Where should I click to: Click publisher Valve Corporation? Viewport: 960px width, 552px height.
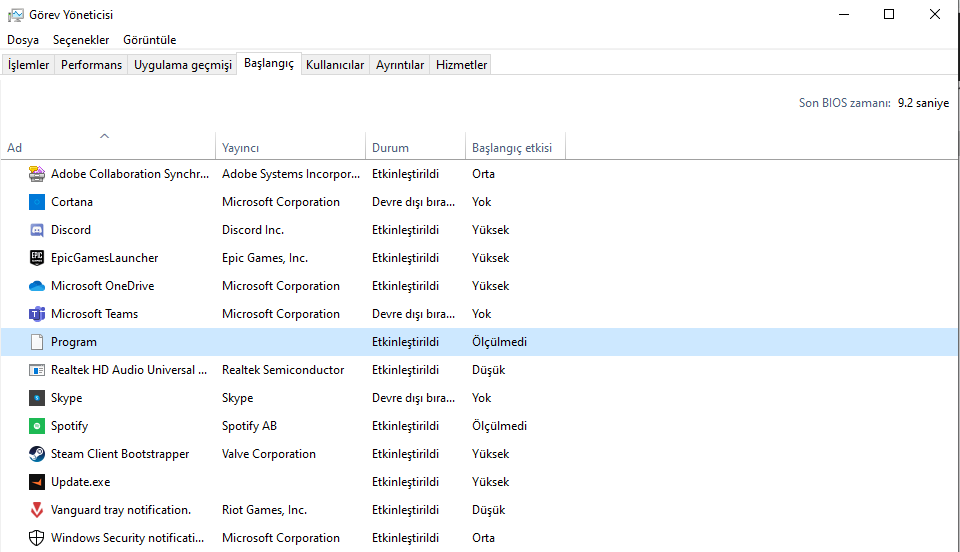269,454
